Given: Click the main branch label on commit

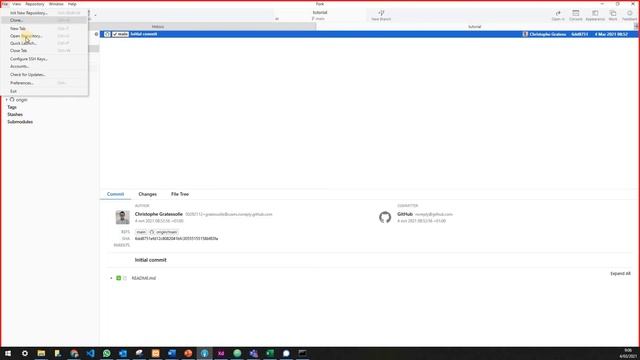Looking at the screenshot, I should pos(120,34).
